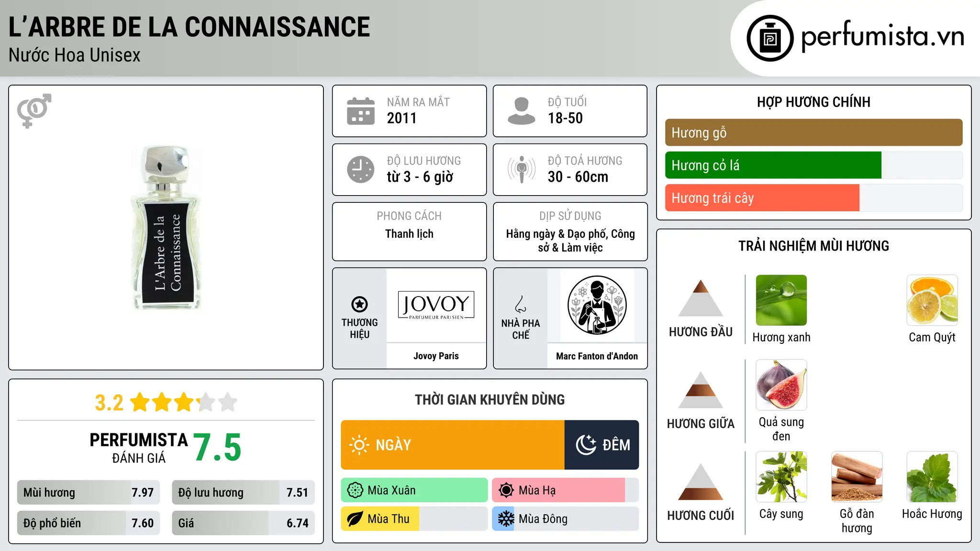Viewport: 980px width, 551px height.
Task: Click the Mùa Hạ season bar
Action: point(566,490)
